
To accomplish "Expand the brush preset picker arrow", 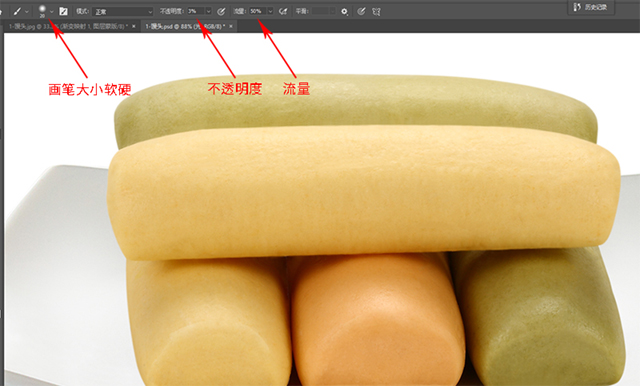I will click(x=52, y=12).
